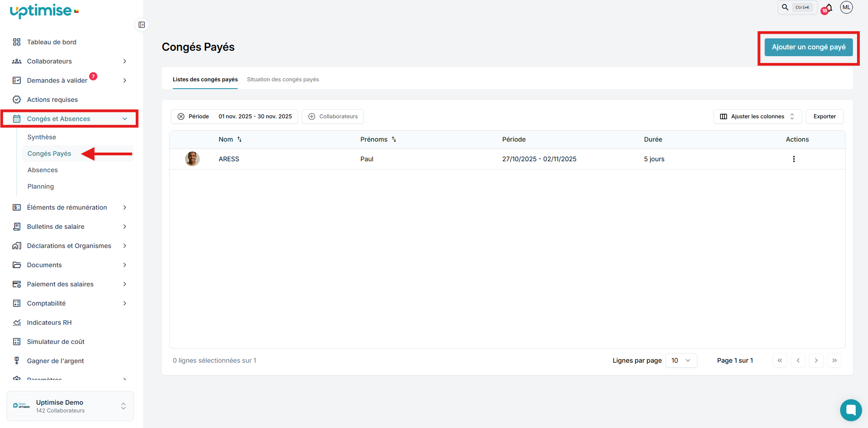Screen dimensions: 868x428
Task: Expand the Collaborateurs sidebar menu
Action: tap(124, 61)
